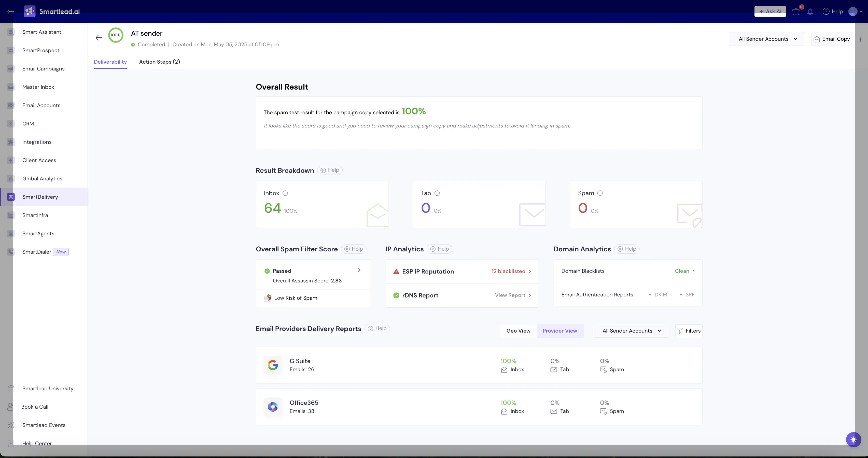
Task: Open the Email Copy button
Action: tap(832, 39)
